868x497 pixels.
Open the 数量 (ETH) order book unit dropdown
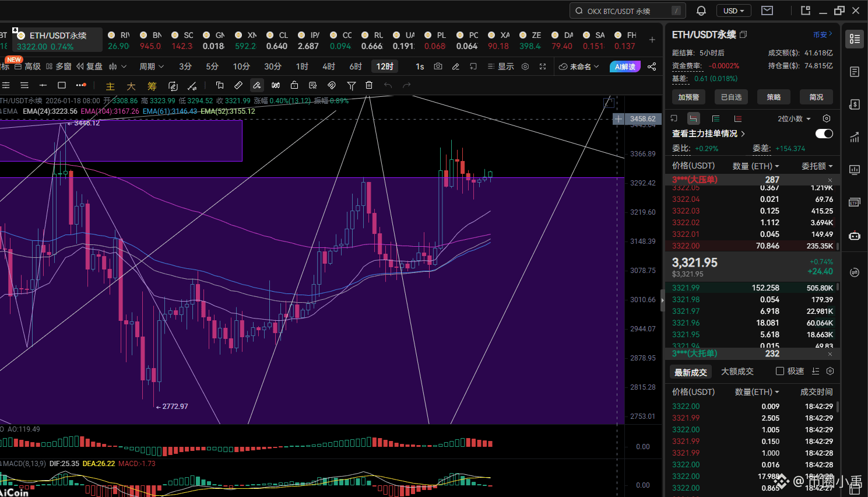756,166
